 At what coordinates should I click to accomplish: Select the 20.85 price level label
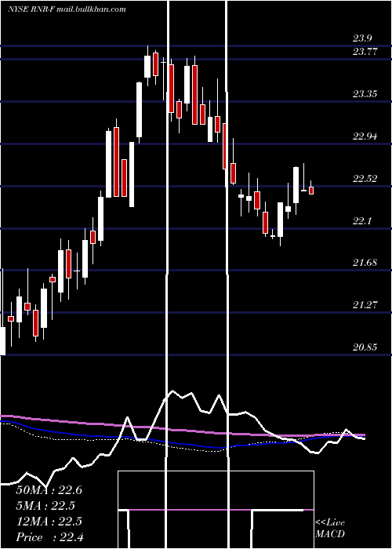click(x=365, y=347)
